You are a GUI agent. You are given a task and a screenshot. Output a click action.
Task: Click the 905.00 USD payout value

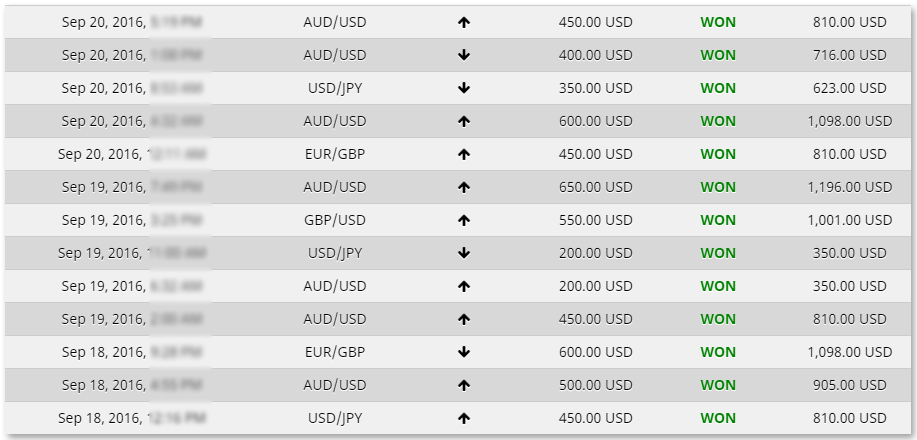click(x=850, y=386)
